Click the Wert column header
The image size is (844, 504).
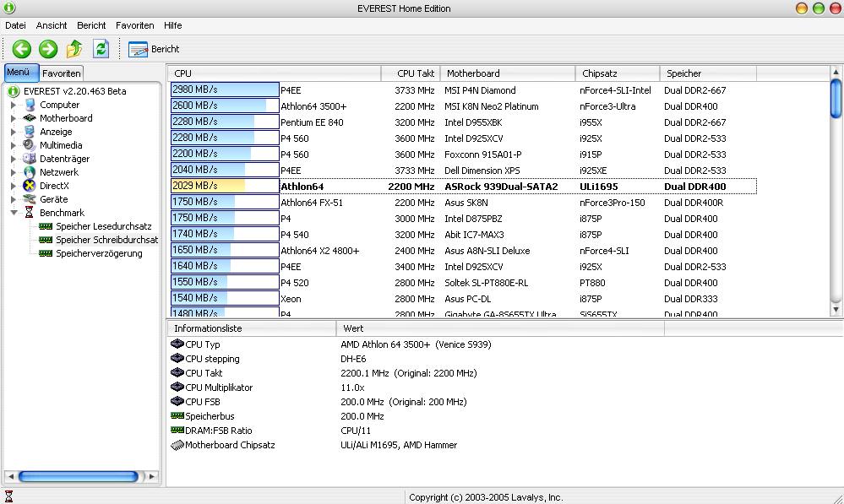[x=501, y=328]
